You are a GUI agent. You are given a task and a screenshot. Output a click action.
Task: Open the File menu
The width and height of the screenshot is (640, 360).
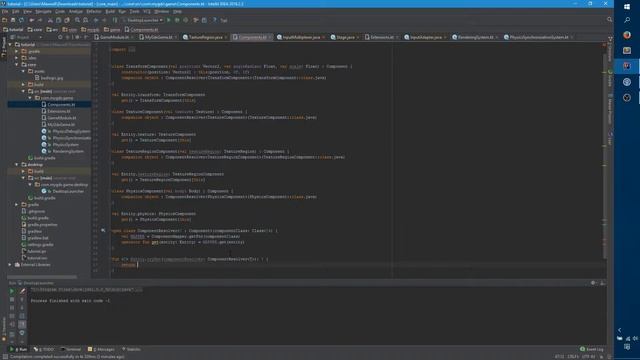(x=5, y=11)
